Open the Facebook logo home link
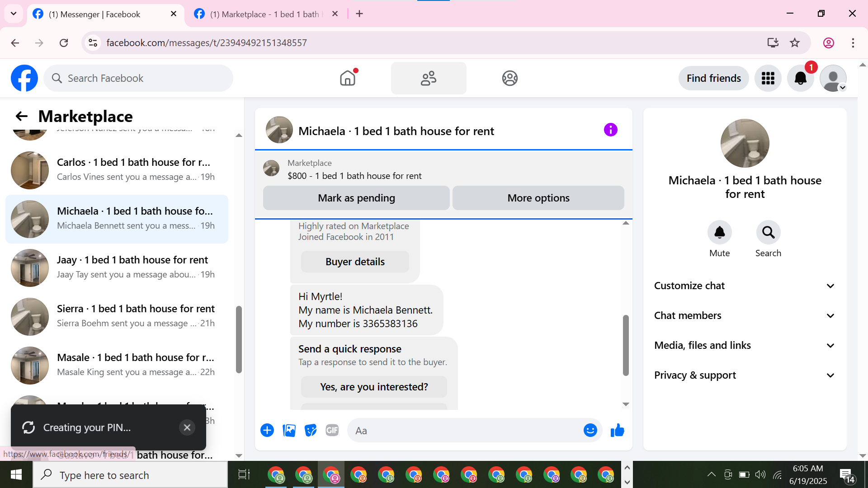 [24, 78]
